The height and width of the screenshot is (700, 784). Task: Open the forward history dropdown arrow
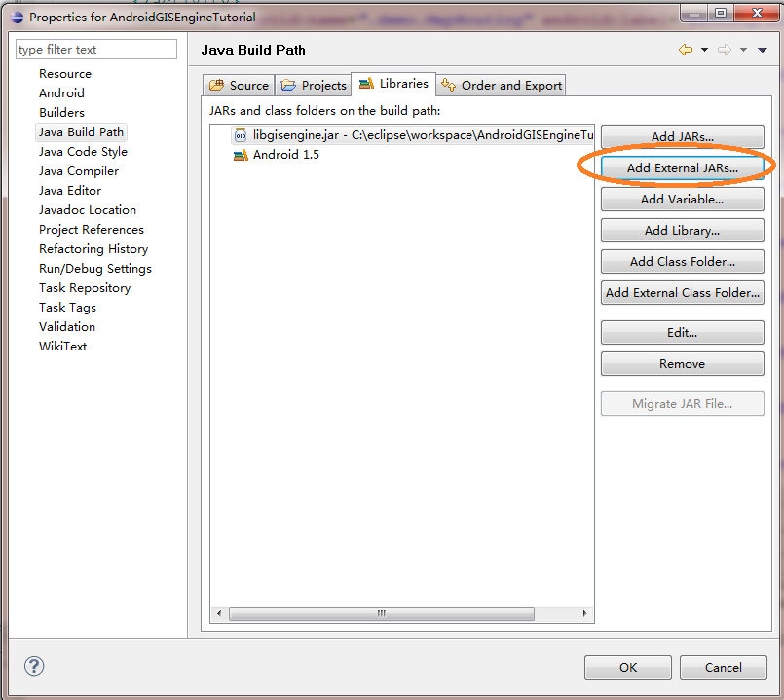point(743,50)
